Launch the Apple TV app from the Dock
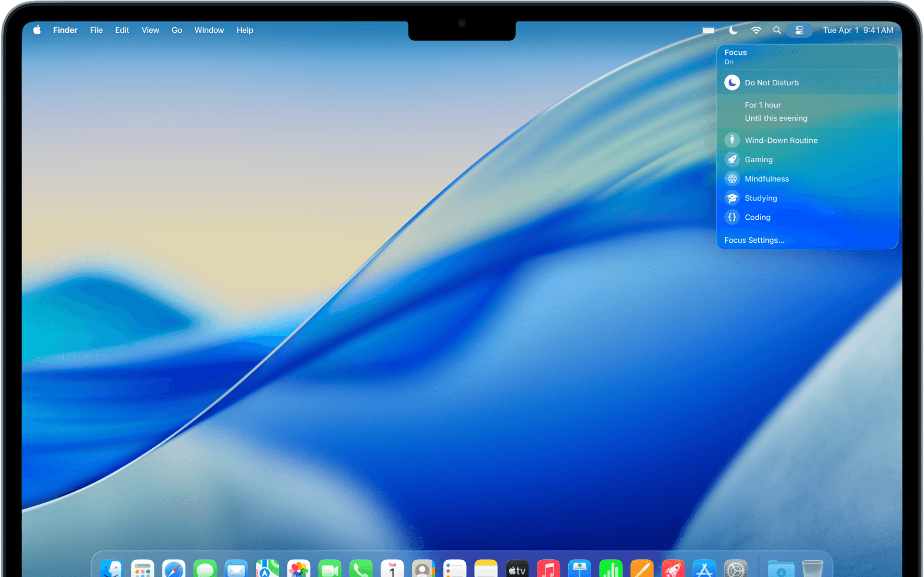 (517, 569)
